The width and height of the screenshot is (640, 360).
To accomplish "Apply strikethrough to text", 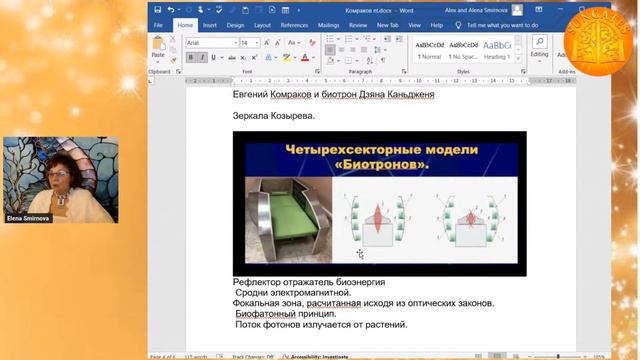I will (232, 58).
